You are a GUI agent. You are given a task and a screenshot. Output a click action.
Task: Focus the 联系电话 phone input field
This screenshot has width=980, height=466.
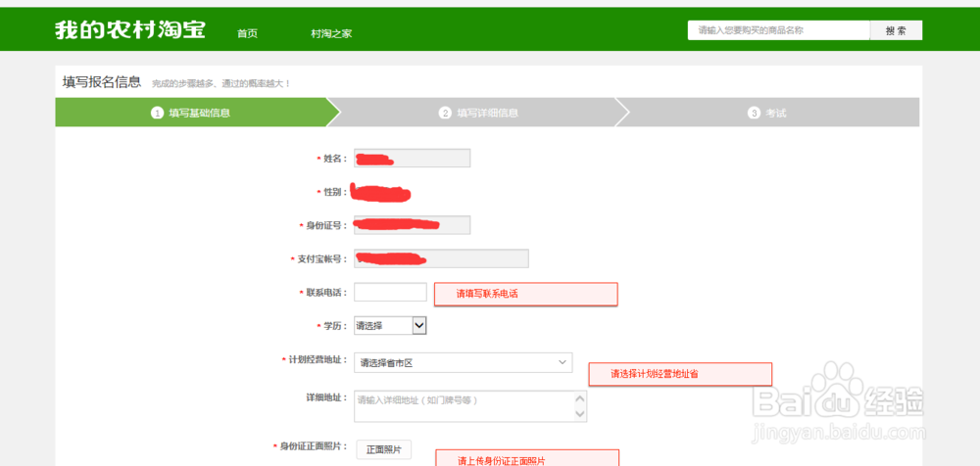click(390, 292)
